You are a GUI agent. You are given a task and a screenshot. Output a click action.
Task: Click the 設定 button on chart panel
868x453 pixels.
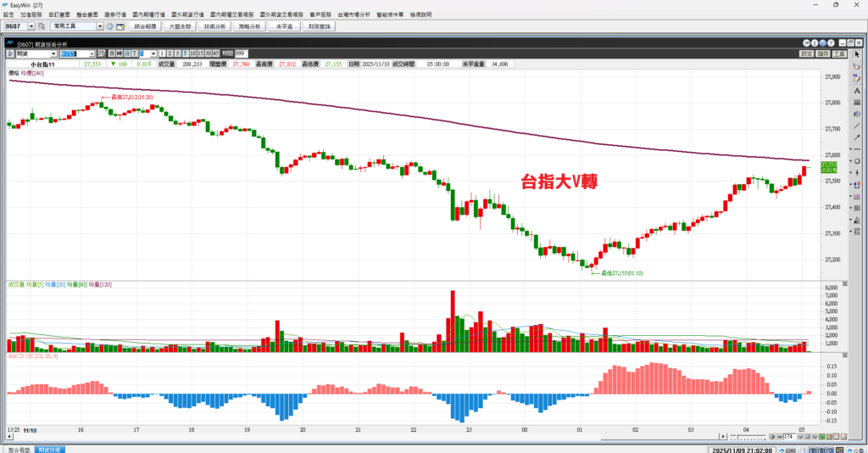[x=806, y=53]
